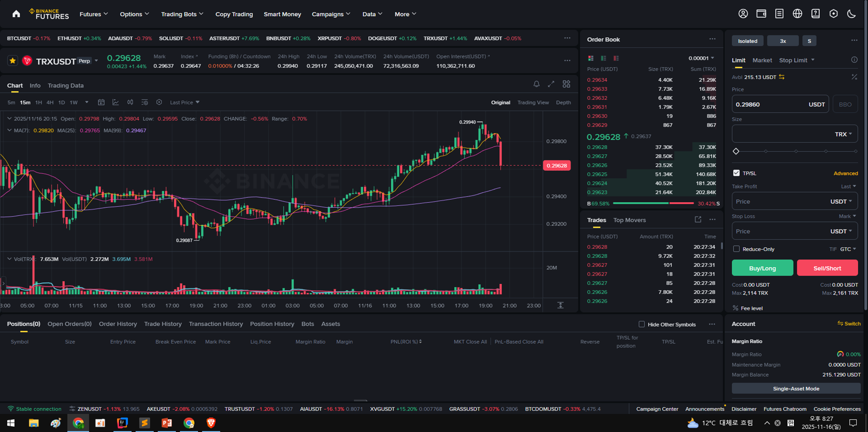Select the 5m timeframe
The image size is (868, 432).
[11, 102]
